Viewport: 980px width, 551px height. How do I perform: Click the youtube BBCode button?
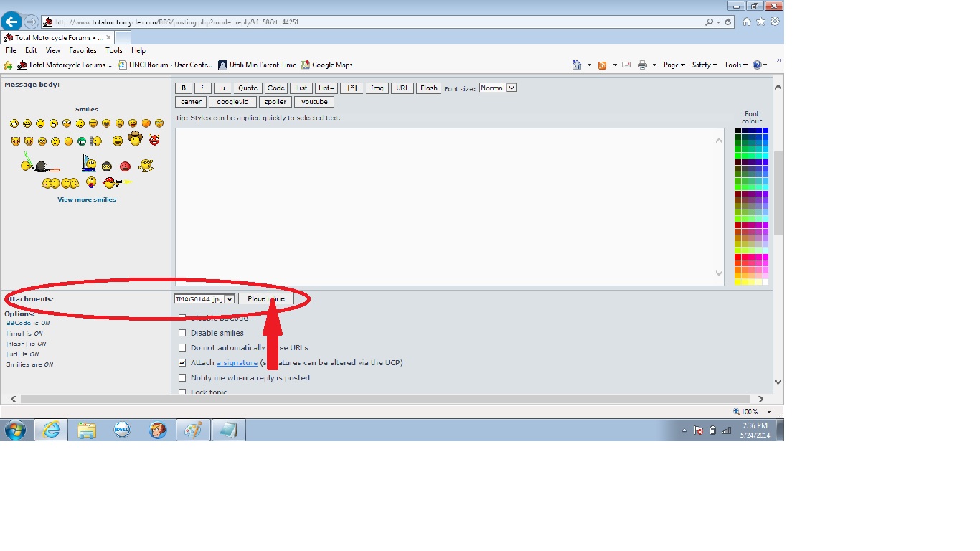tap(314, 102)
